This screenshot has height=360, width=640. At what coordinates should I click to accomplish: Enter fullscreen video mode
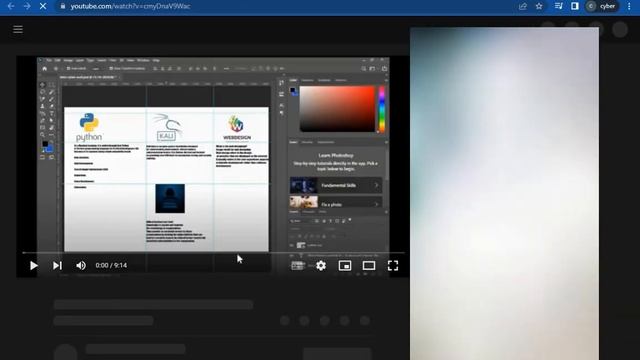(393, 266)
